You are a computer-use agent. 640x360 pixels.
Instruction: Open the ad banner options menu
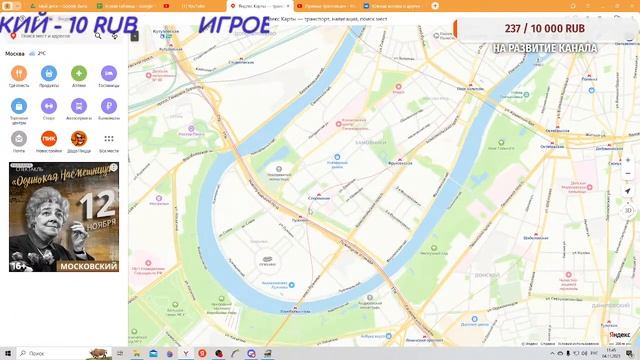[113, 167]
